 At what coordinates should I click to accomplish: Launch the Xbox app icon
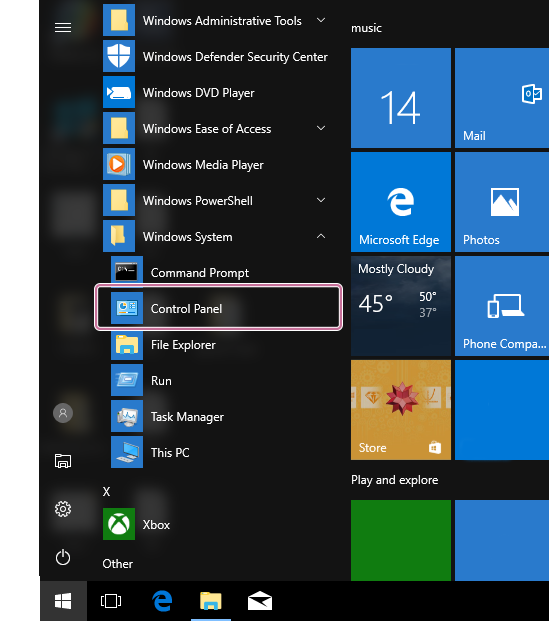pyautogui.click(x=119, y=524)
